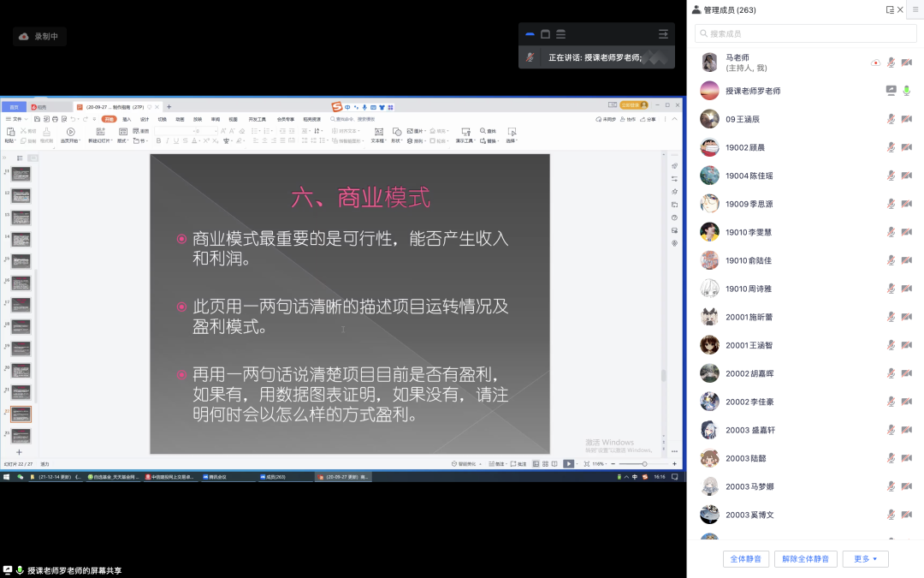The width and height of the screenshot is (924, 578).
Task: Click the 全体静音 mute-all button
Action: (x=746, y=559)
